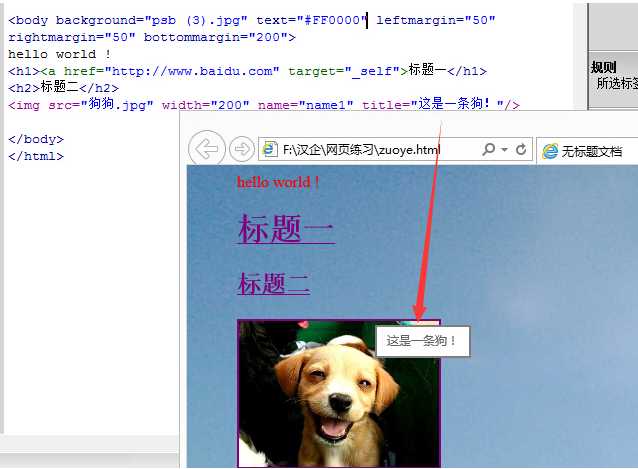Go back using the browser back arrow
This screenshot has height=469, width=638.
point(207,149)
